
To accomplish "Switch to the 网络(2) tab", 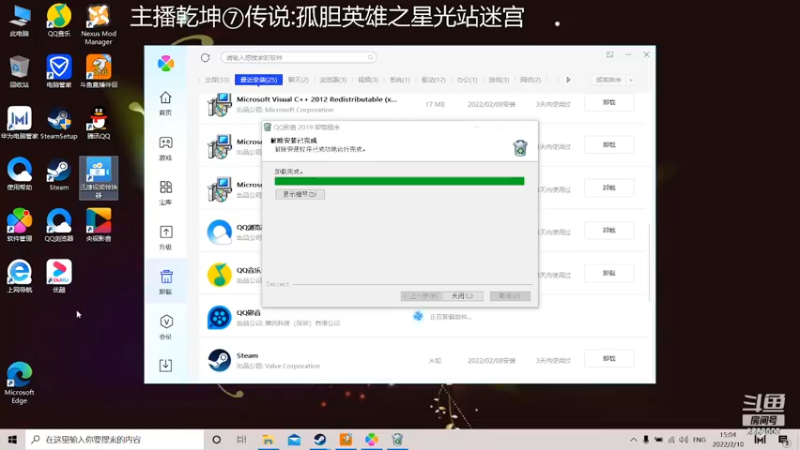I will point(530,80).
